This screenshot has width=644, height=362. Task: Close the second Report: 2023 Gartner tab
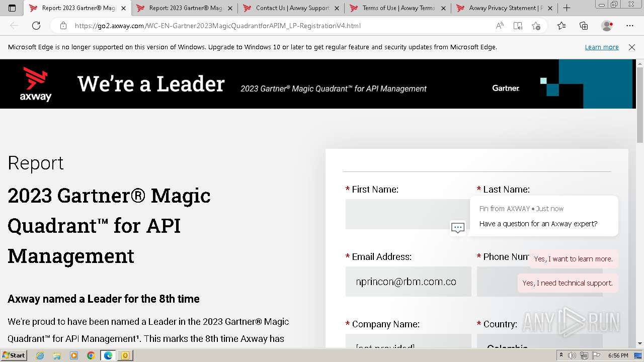pyautogui.click(x=230, y=8)
